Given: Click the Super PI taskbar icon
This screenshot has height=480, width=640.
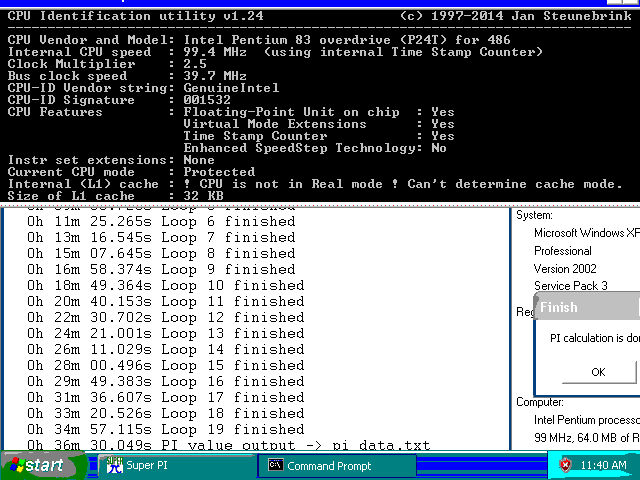Looking at the screenshot, I should pos(114,465).
